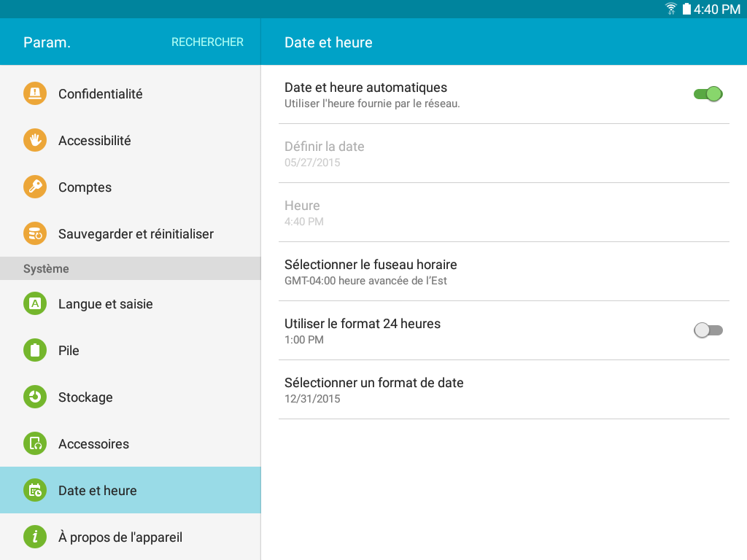Screen dimensions: 747x560
Task: Open Sélectionner un format de date
Action: (x=504, y=389)
